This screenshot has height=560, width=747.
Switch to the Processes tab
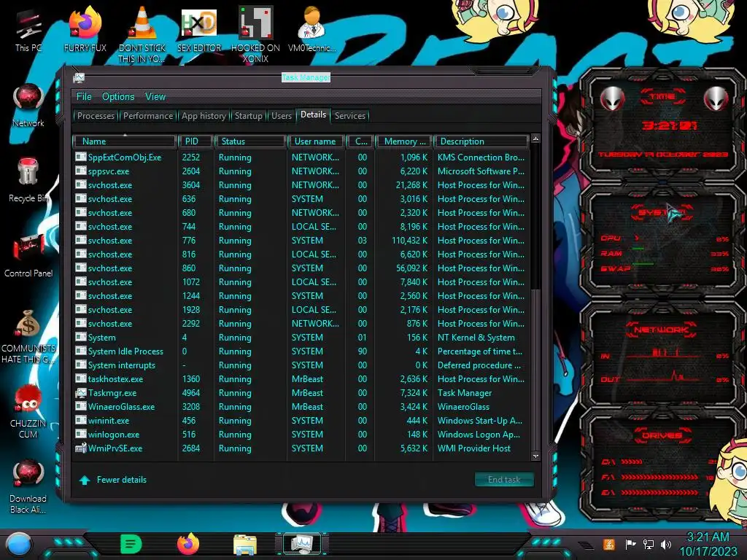(96, 116)
